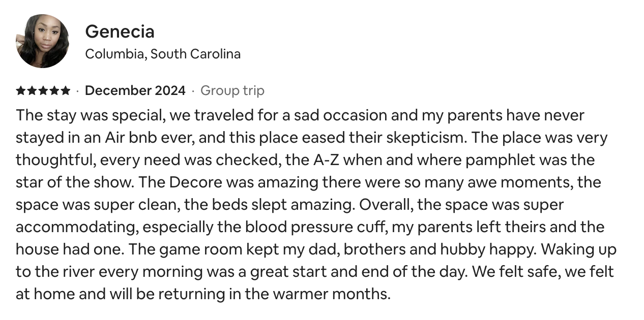Click the dot separator before December 2024
Screen dimensions: 644x320
pyautogui.click(x=78, y=91)
